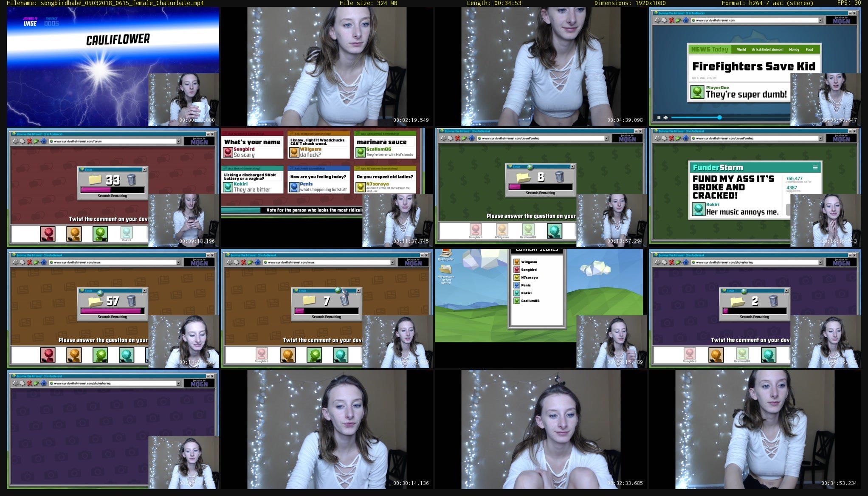Expand the address dropdown in the /forum browser
Image resolution: width=868 pixels, height=496 pixels.
(178, 141)
